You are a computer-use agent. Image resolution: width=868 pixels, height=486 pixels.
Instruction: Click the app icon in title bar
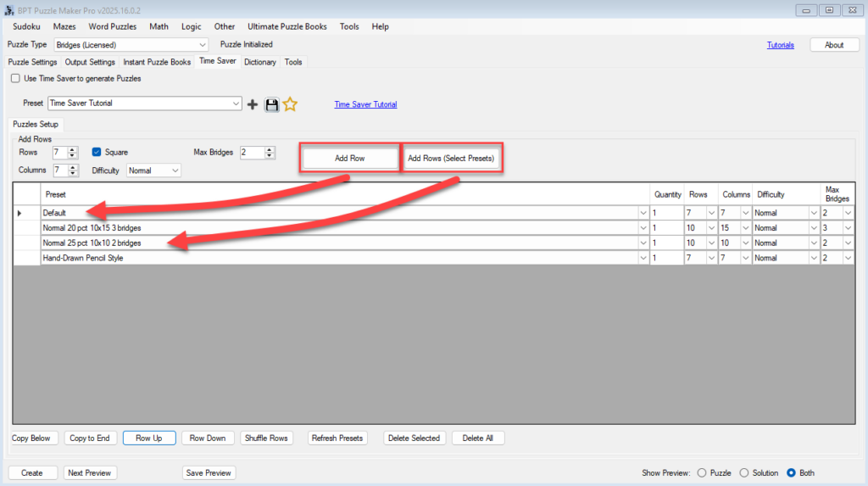[x=9, y=9]
